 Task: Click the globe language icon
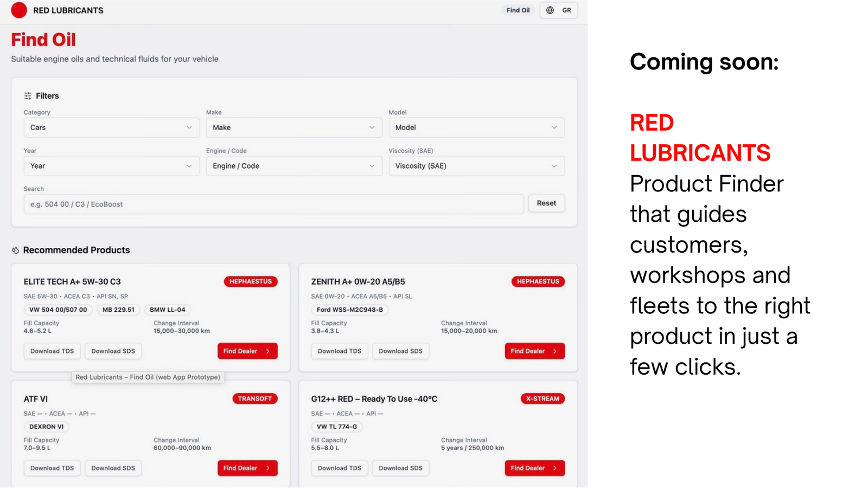pyautogui.click(x=550, y=10)
